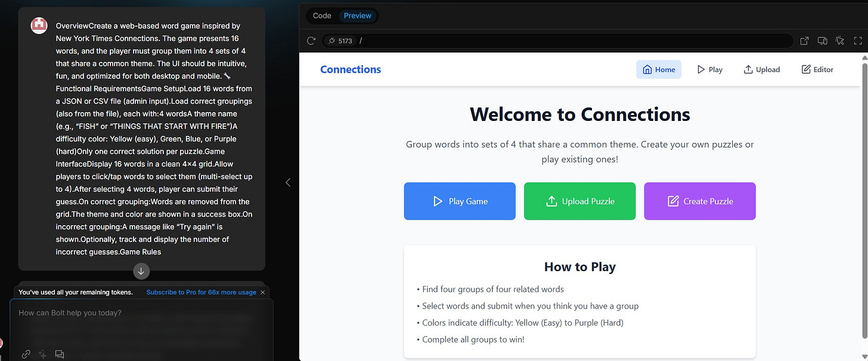Activate the element inspector cursor icon
This screenshot has width=868, height=361.
tap(840, 41)
